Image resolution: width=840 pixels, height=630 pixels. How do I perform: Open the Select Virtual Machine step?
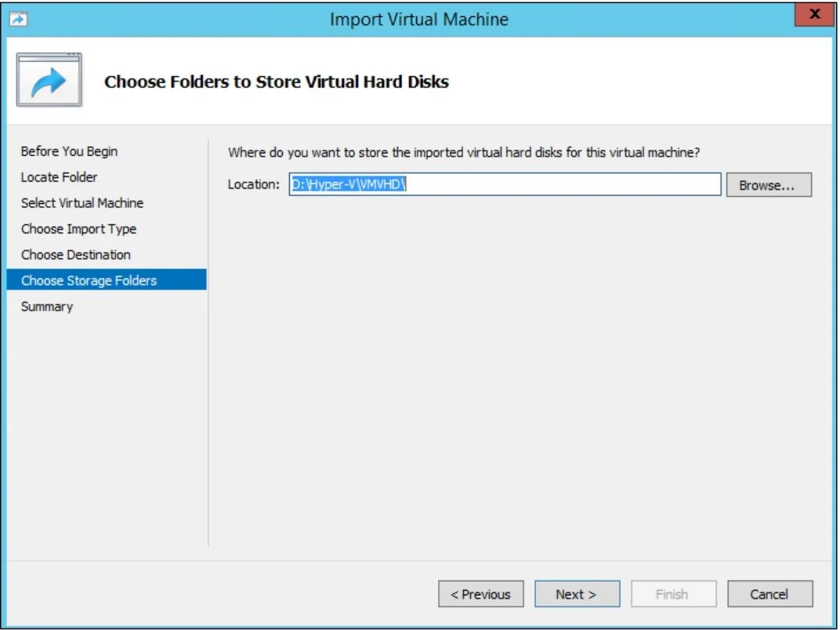click(81, 203)
